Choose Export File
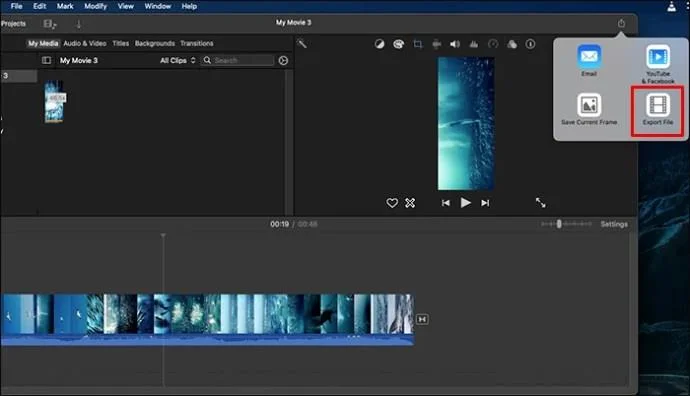 [x=658, y=109]
